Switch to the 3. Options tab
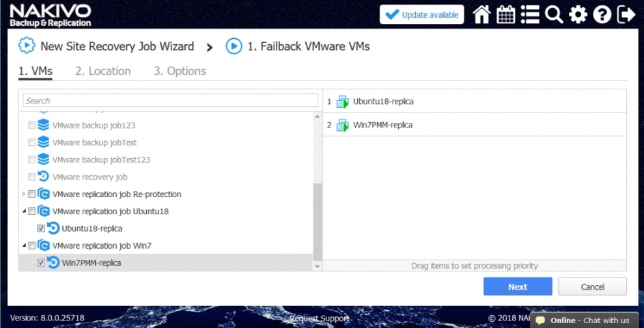644x328 pixels. tap(180, 71)
